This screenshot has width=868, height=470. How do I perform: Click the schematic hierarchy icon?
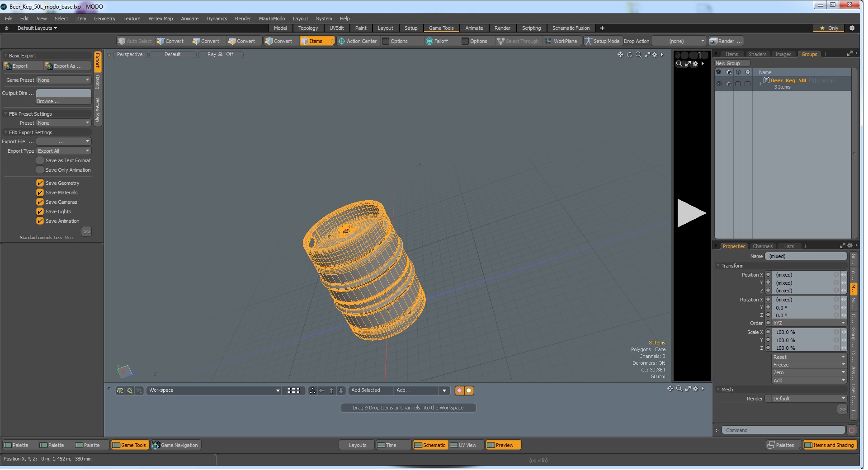pyautogui.click(x=312, y=390)
